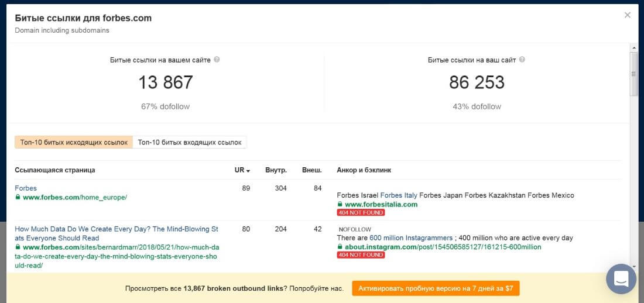644x303 pixels.
Task: Click 'Ссылающаяся страница' column header
Action: coord(55,170)
